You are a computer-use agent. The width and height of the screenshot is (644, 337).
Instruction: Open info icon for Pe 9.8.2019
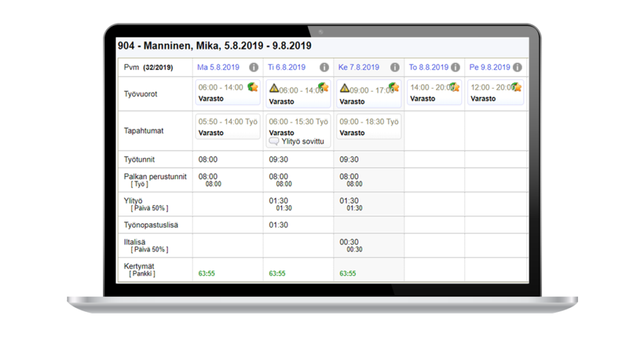(516, 67)
